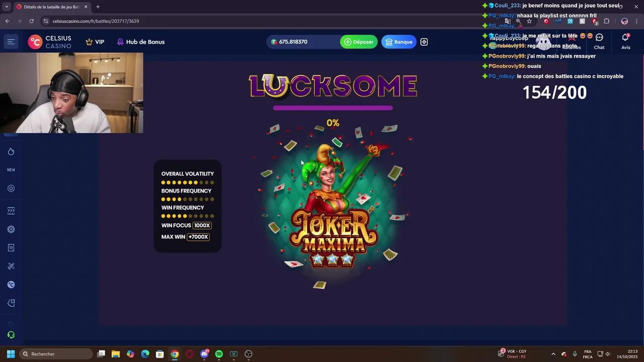Image resolution: width=644 pixels, height=362 pixels.
Task: Open the NEW games sidebar item
Action: tap(11, 170)
